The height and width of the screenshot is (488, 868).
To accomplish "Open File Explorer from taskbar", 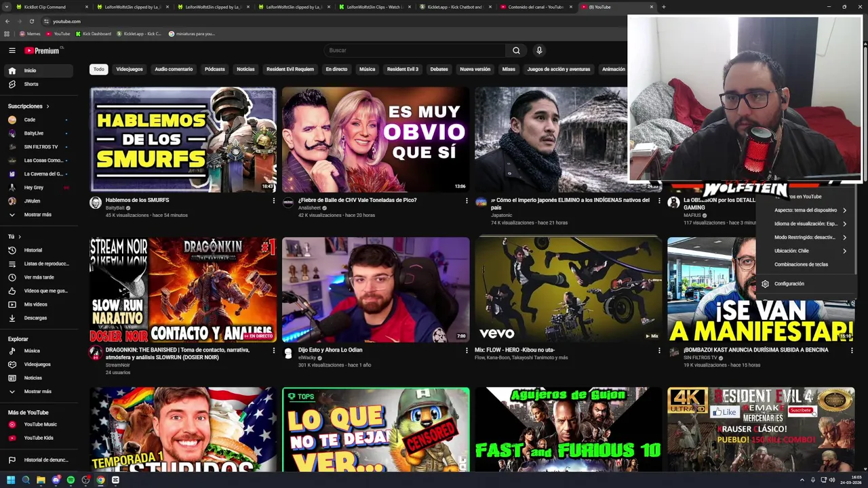I will (41, 480).
